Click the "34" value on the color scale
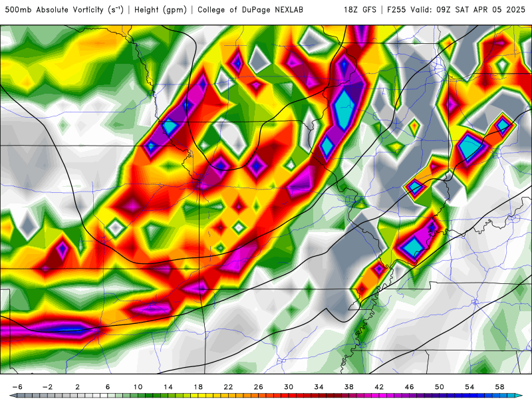This screenshot has width=532, height=399. tap(319, 387)
